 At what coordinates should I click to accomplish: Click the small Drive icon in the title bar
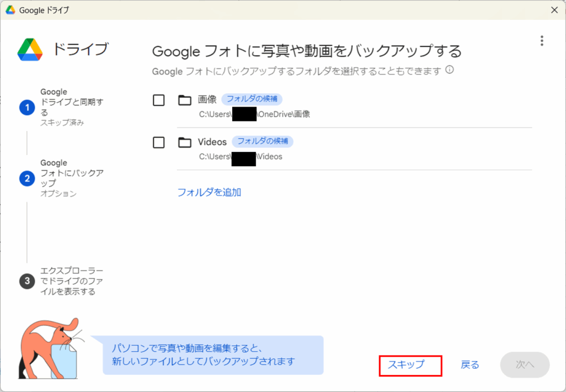[x=11, y=10]
